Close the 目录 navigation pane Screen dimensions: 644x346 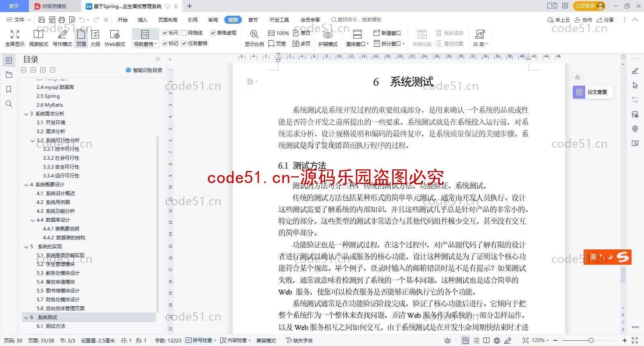coord(158,59)
